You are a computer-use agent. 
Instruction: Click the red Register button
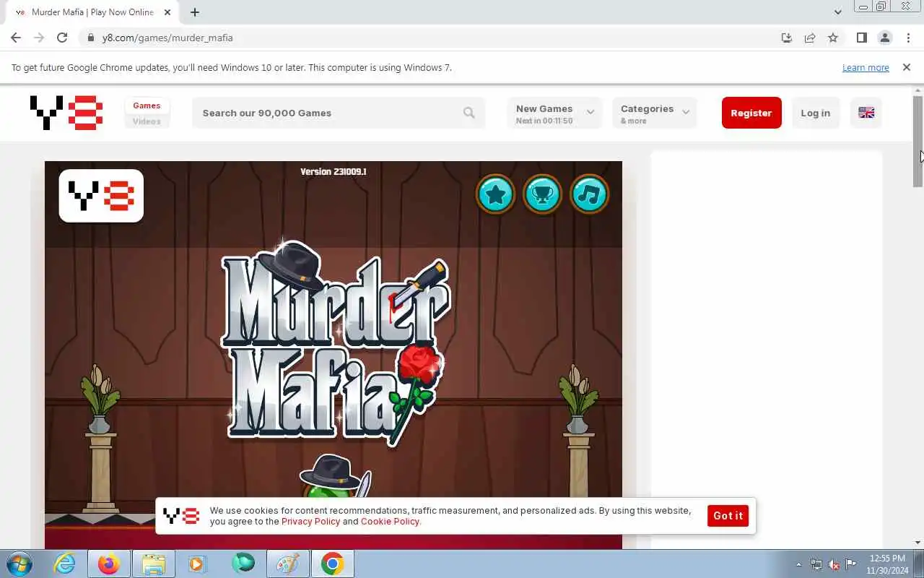coord(751,113)
